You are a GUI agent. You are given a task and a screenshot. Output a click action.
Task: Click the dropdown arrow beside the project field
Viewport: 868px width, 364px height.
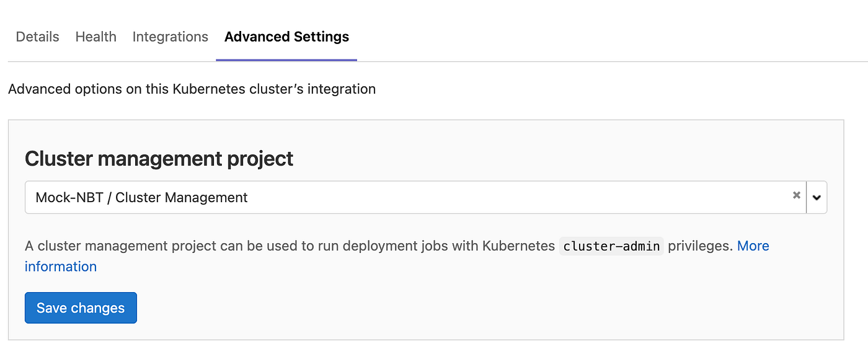[817, 197]
